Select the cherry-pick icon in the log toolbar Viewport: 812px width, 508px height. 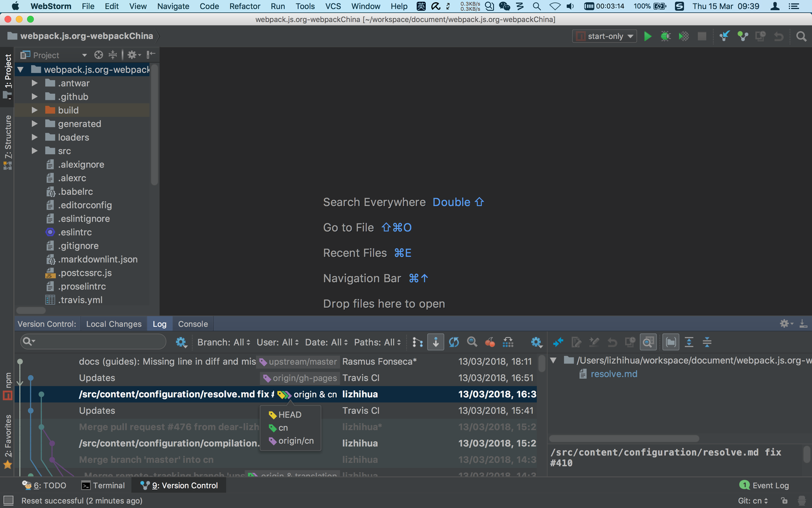490,341
